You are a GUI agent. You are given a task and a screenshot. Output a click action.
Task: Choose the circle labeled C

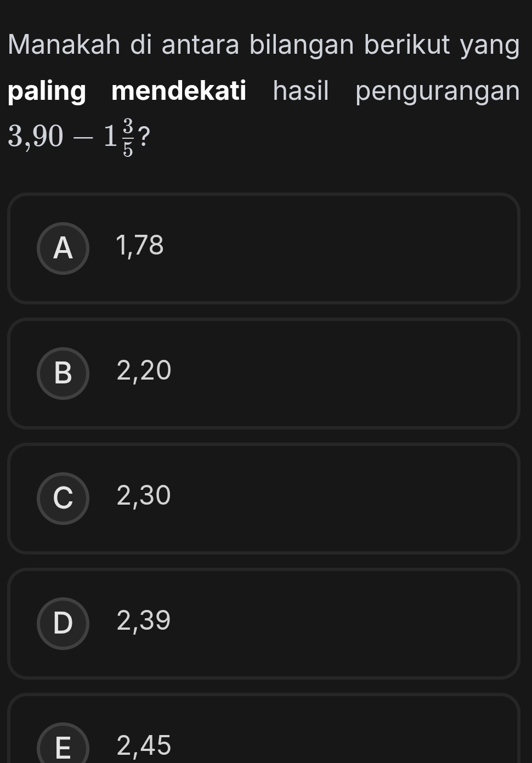point(63,499)
